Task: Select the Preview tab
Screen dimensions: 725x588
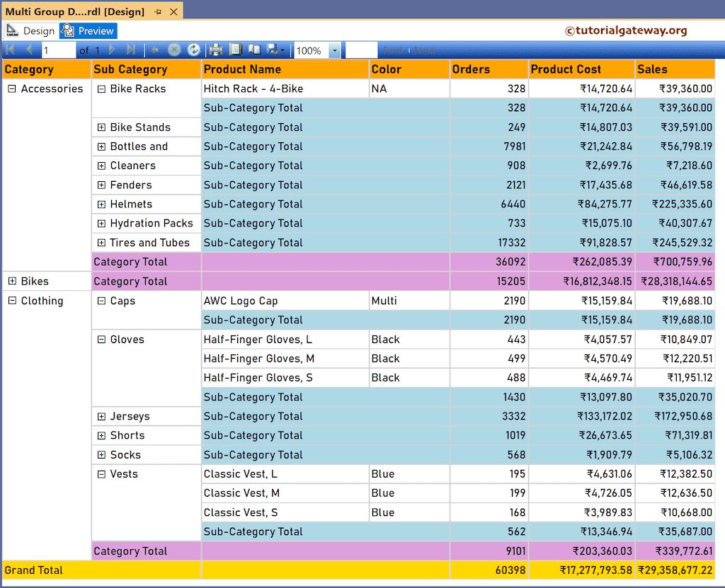Action: tap(87, 30)
